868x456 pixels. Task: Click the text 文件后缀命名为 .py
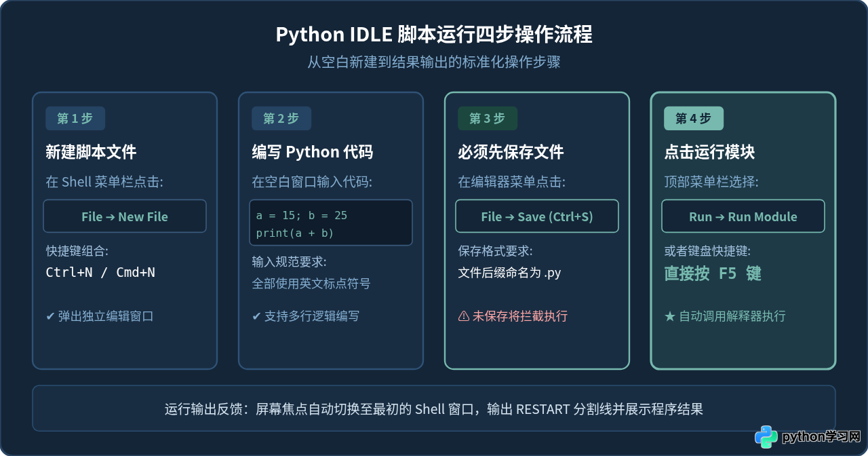point(509,273)
